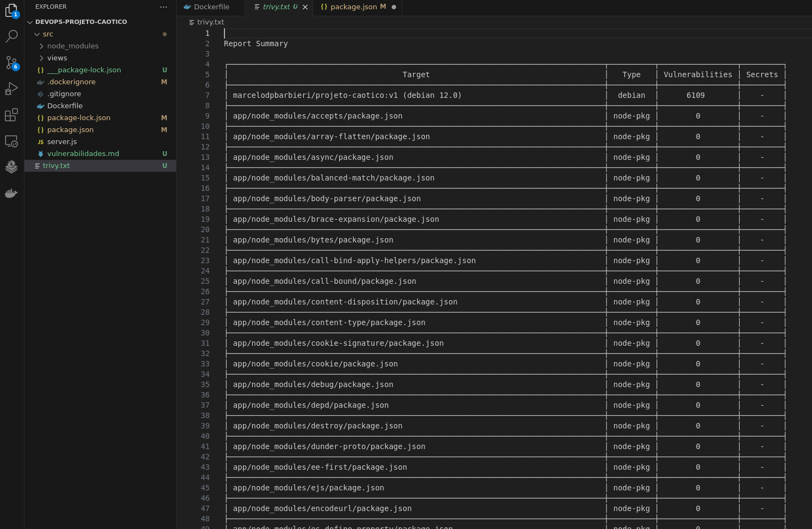
Task: Click Explorer more actions ellipsis
Action: (x=164, y=7)
